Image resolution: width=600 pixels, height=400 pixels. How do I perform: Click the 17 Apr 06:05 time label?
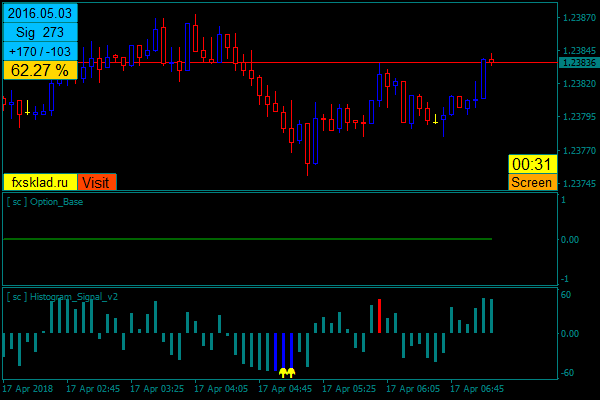pyautogui.click(x=413, y=389)
